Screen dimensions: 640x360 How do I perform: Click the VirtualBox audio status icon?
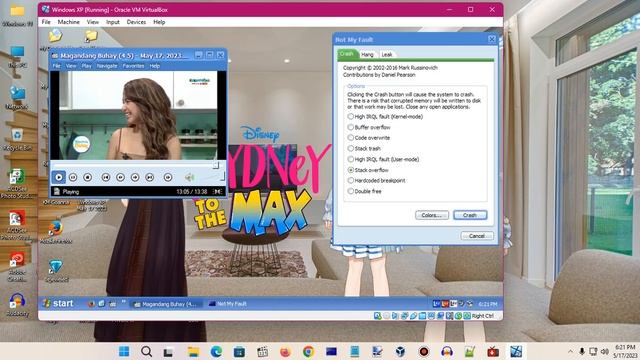(396, 316)
